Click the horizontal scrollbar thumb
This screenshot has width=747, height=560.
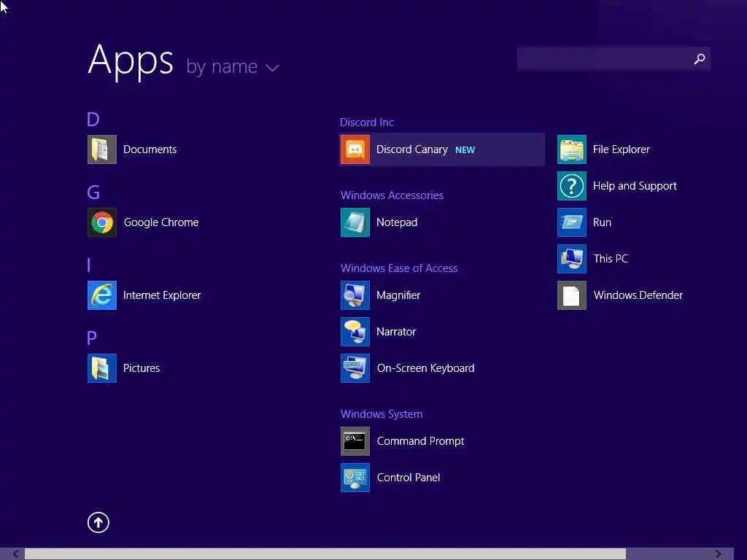(325, 554)
